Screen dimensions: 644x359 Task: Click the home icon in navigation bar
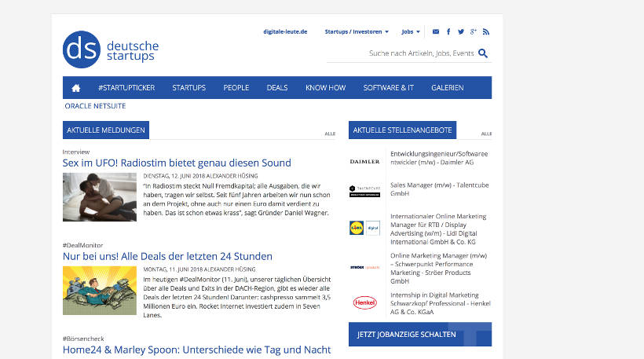[76, 87]
